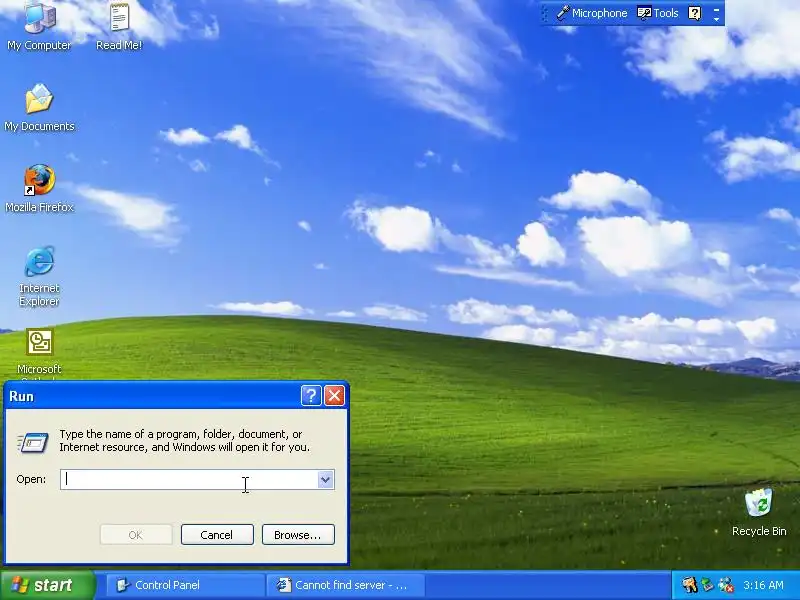800x600 pixels.
Task: Switch to Control Panel taskbar window
Action: (x=185, y=585)
